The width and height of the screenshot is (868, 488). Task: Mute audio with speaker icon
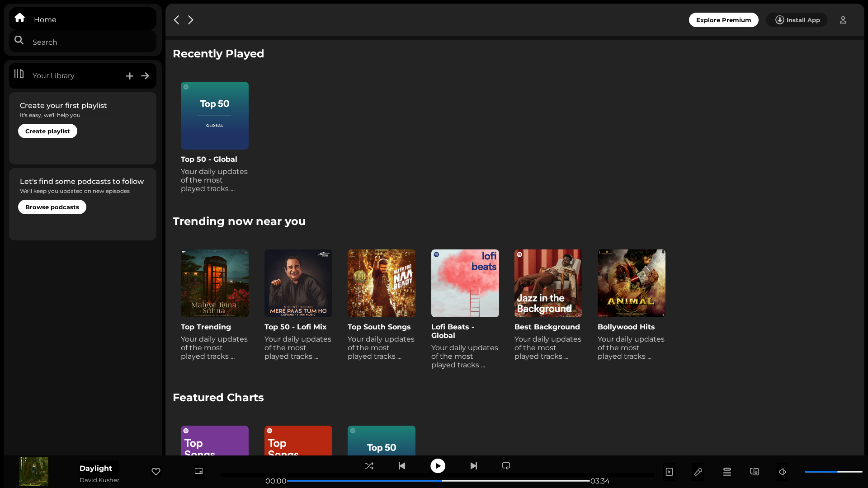tap(782, 472)
